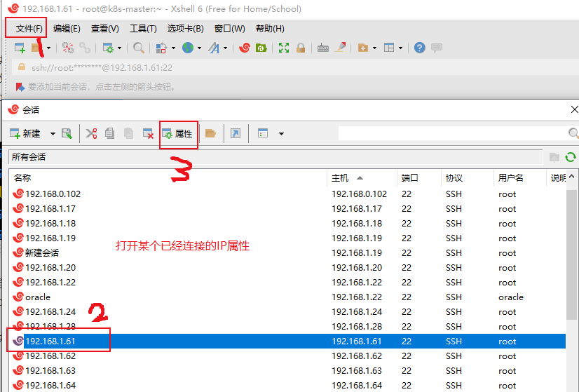
Task: Expand the view mode dropdown arrow
Action: click(281, 134)
